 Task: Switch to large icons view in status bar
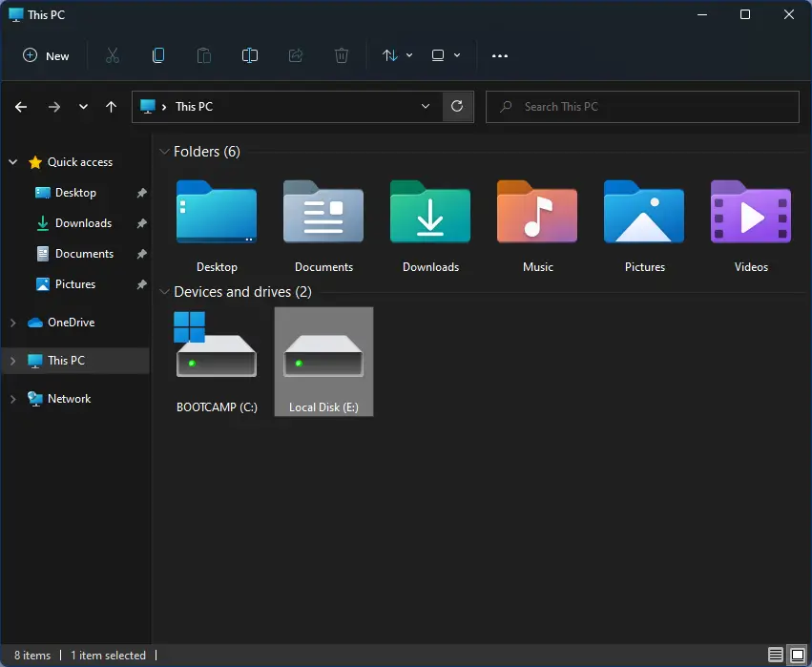pyautogui.click(x=798, y=656)
